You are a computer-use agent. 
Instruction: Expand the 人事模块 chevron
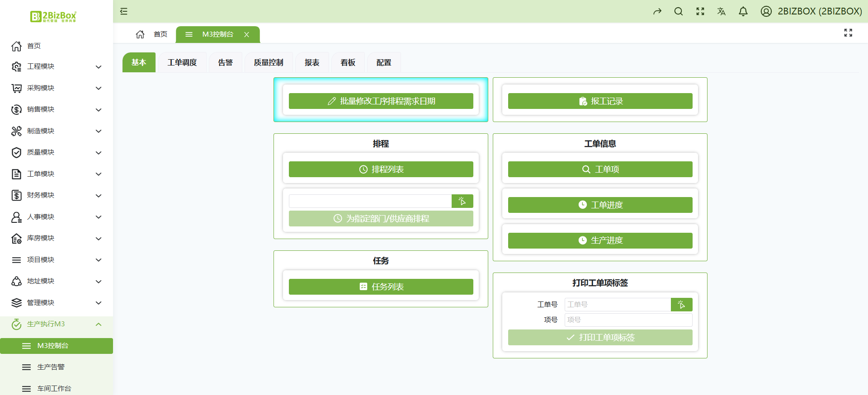[x=99, y=217]
